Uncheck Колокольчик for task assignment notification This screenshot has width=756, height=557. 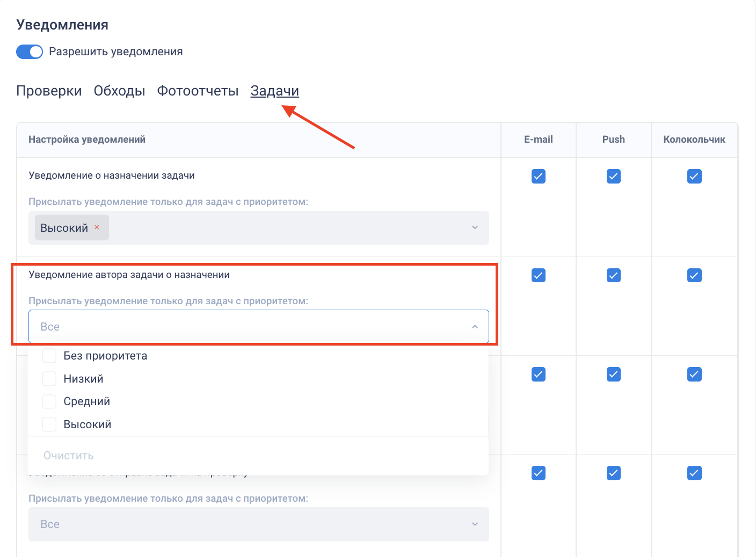point(694,177)
